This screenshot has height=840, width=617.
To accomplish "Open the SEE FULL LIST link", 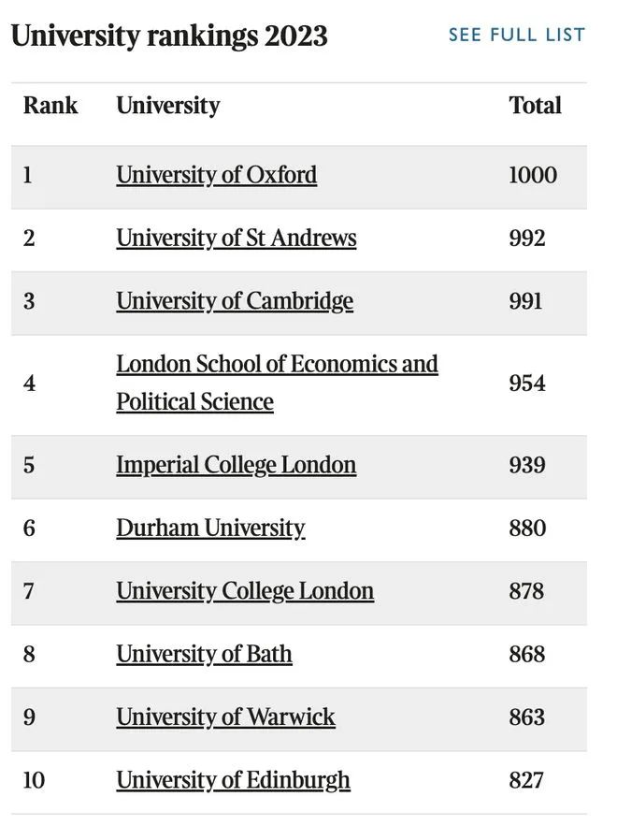I will point(516,36).
